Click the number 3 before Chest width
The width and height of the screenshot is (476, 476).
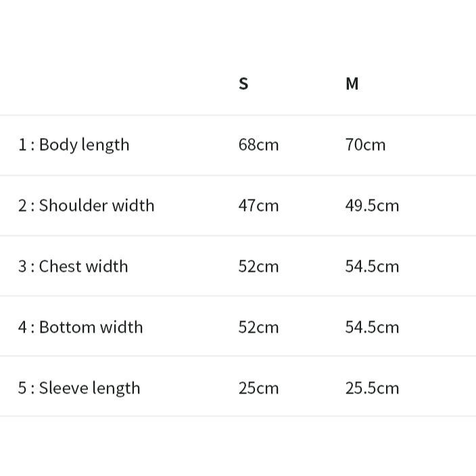coord(22,266)
